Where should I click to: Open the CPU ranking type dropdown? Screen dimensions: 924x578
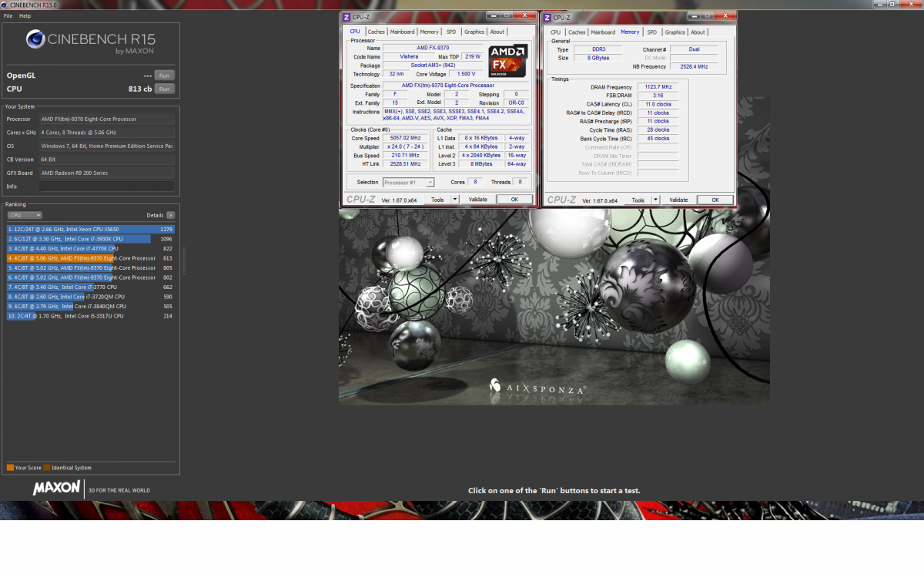(x=25, y=216)
